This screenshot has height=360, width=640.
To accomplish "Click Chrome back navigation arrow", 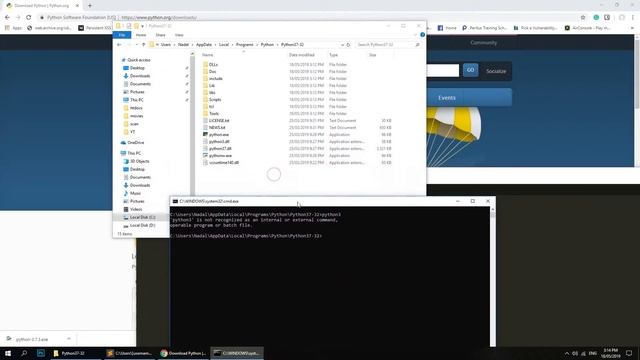I will click(7, 17).
